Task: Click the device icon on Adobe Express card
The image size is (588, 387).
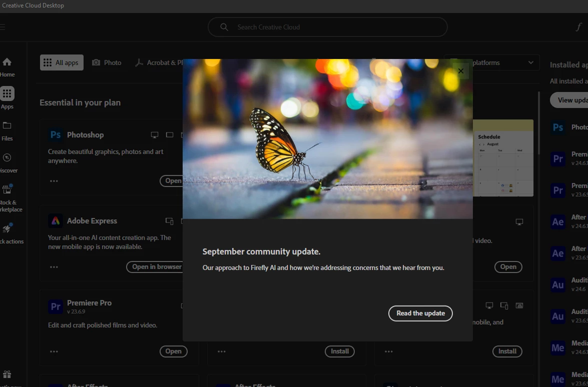Action: (x=170, y=221)
